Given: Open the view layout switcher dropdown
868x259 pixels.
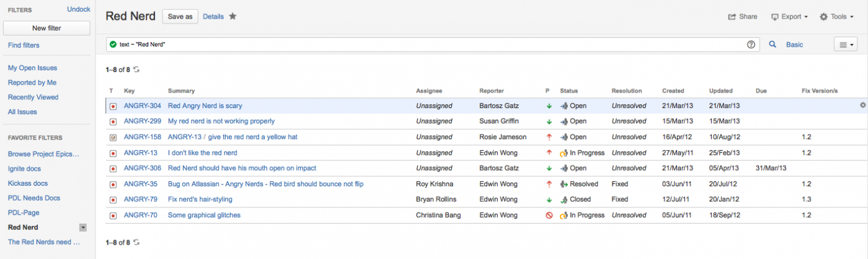Looking at the screenshot, I should click(x=846, y=45).
